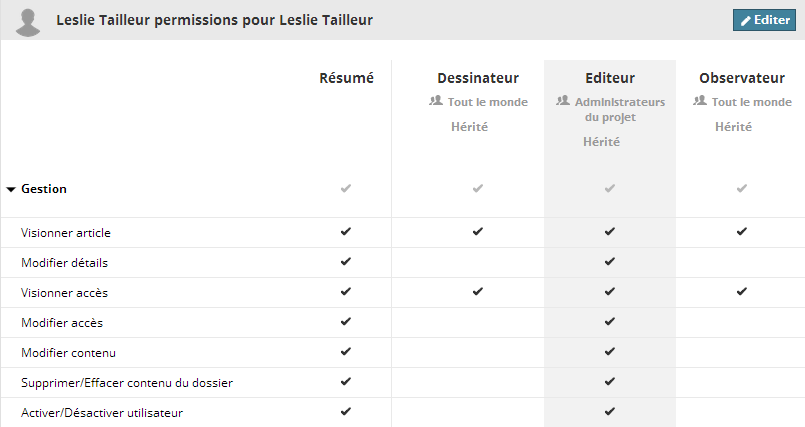Click the group icon under Editeur
805x427 pixels.
[x=563, y=101]
